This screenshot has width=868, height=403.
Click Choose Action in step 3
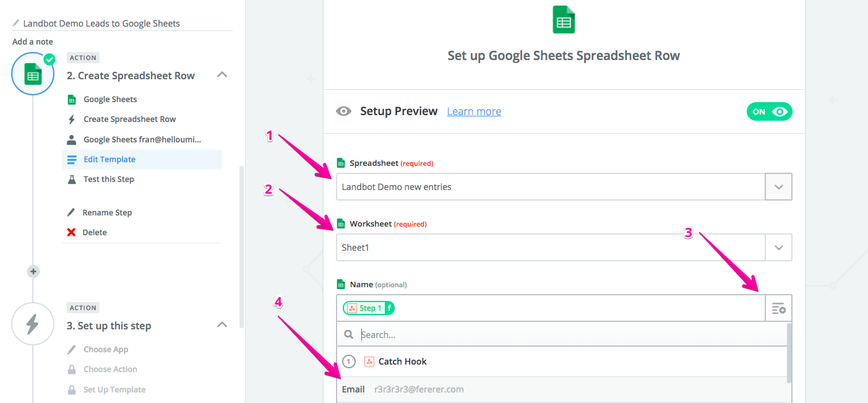110,370
